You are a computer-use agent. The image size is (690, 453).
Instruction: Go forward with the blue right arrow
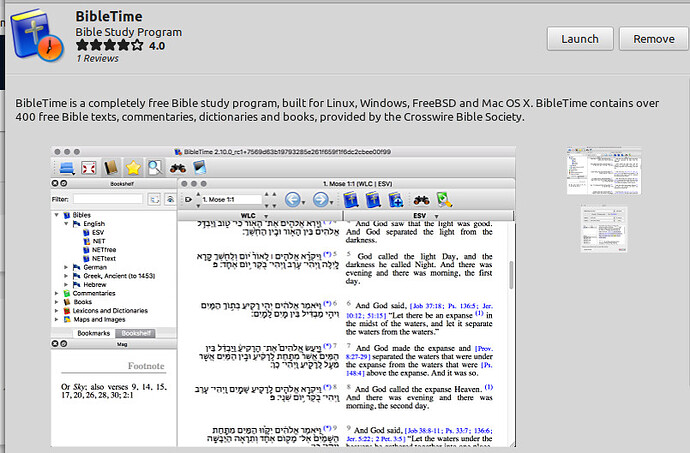point(320,199)
